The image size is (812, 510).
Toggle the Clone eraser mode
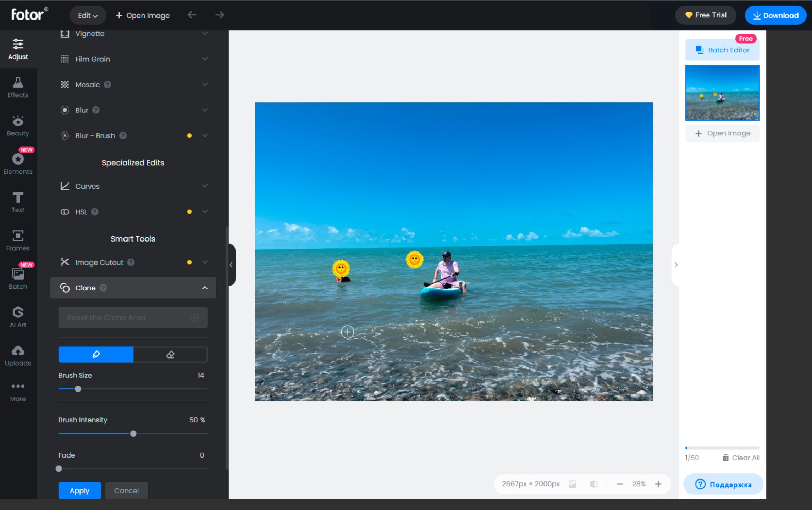click(170, 354)
